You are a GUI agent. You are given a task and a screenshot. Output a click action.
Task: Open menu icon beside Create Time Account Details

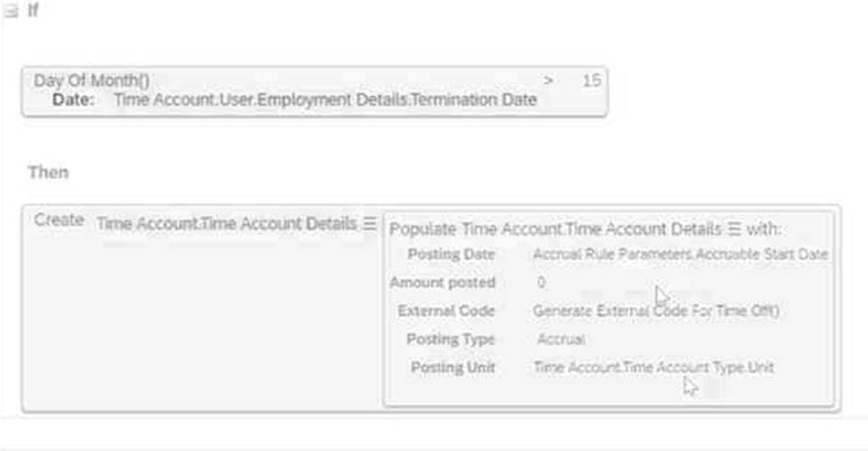coord(369,223)
